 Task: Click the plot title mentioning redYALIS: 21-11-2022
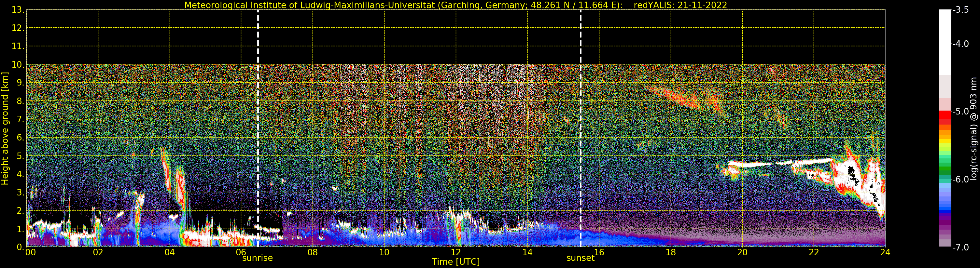[455, 5]
